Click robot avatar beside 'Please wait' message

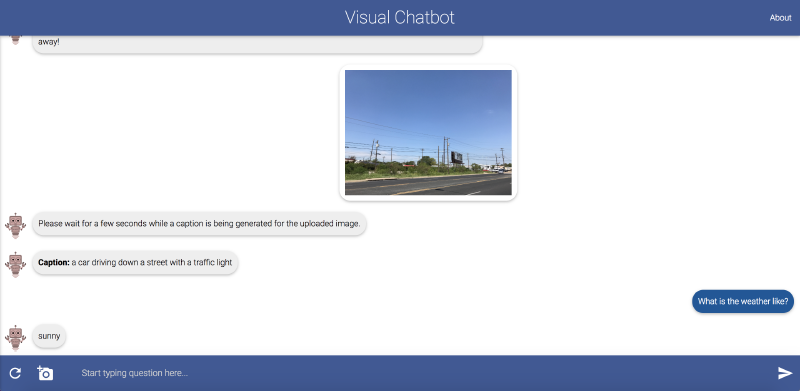tap(15, 226)
